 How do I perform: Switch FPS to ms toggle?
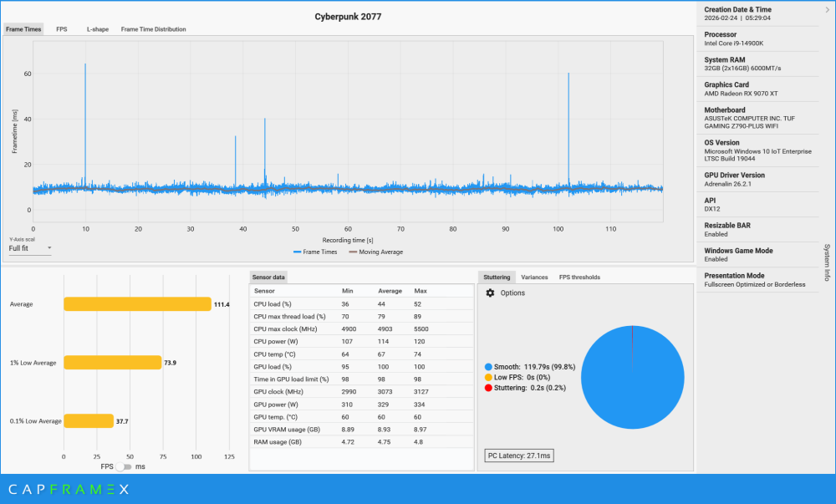click(x=125, y=466)
